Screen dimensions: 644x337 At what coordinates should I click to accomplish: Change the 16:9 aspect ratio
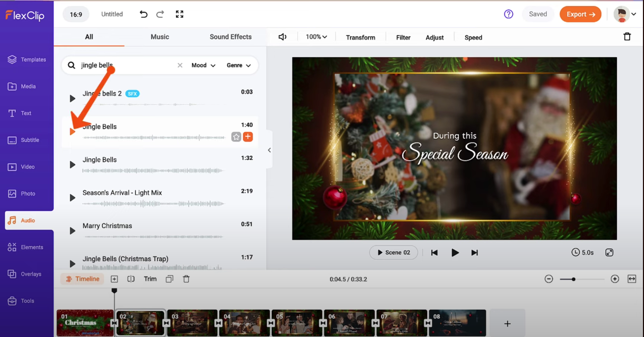pos(76,14)
